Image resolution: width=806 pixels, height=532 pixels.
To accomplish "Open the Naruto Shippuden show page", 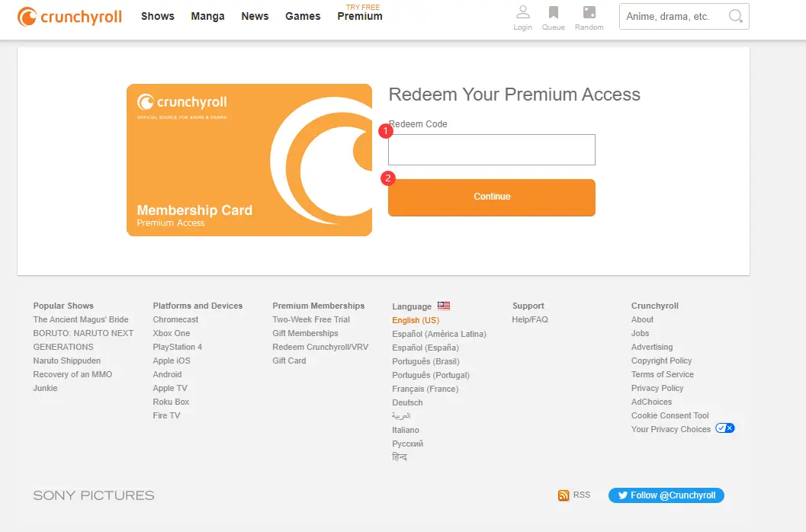I will pyautogui.click(x=67, y=361).
